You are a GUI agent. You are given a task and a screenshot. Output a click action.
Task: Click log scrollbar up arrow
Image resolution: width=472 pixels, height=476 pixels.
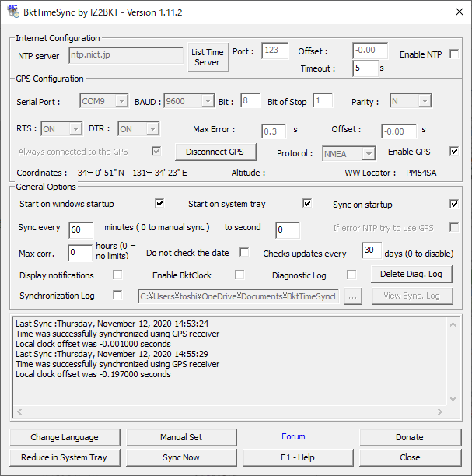pos(453,324)
